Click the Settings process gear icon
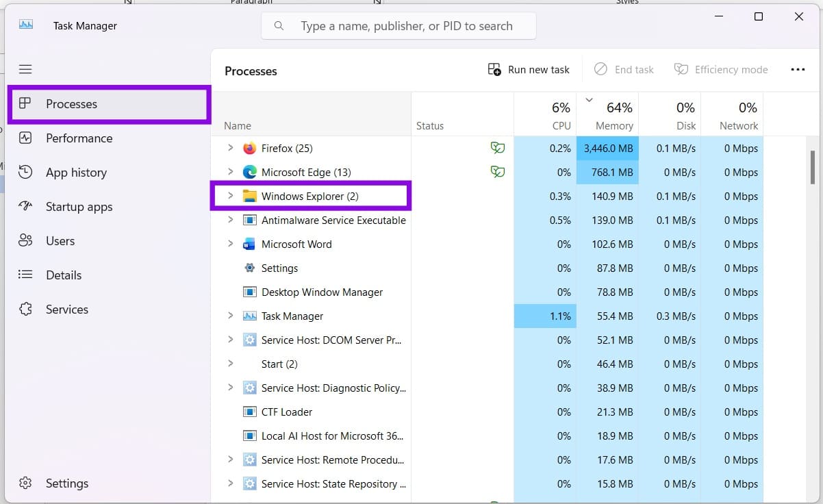 [x=249, y=268]
